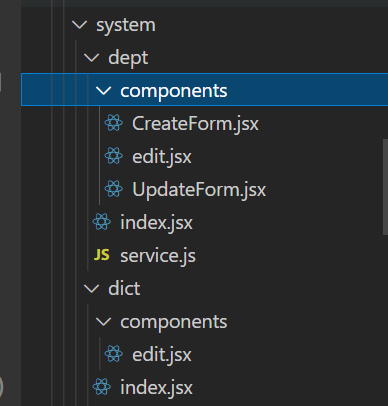Open CreateForm.jsx file
388x406 pixels.
195,124
